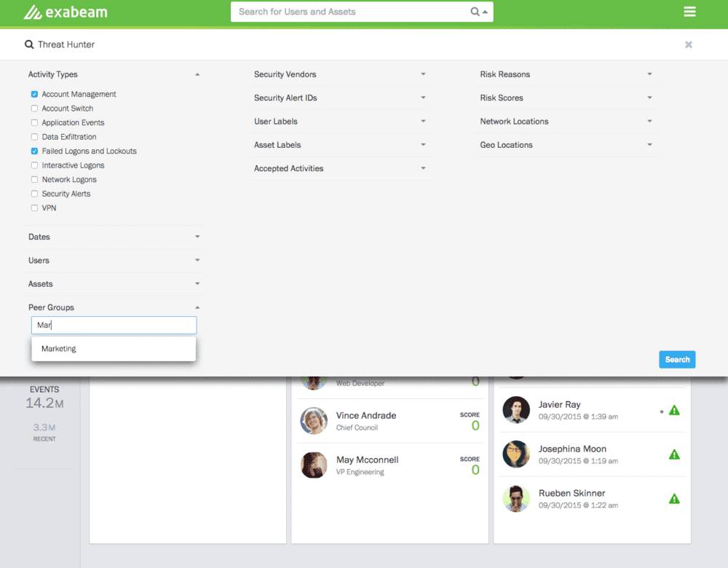Tick the Security Alerts checkbox
Screen dimensions: 728x568
[x=35, y=194]
